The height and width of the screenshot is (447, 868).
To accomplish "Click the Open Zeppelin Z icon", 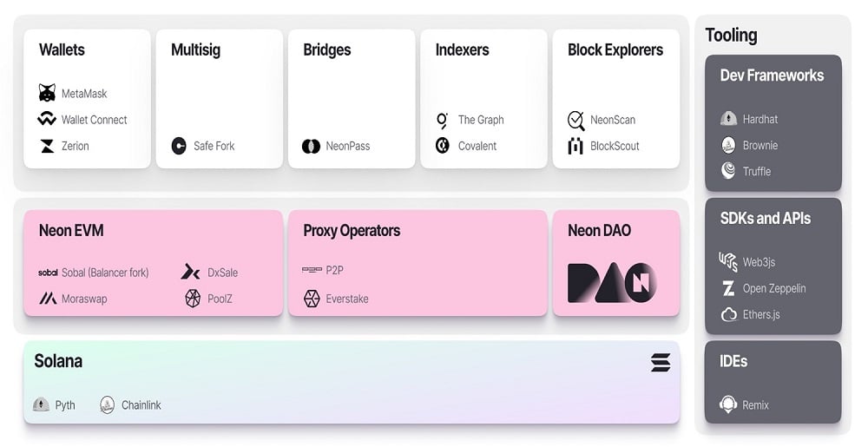I will tap(728, 288).
